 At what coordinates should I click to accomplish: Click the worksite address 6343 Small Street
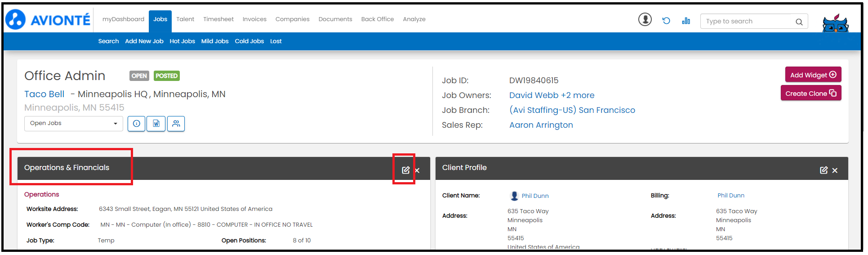pos(186,209)
